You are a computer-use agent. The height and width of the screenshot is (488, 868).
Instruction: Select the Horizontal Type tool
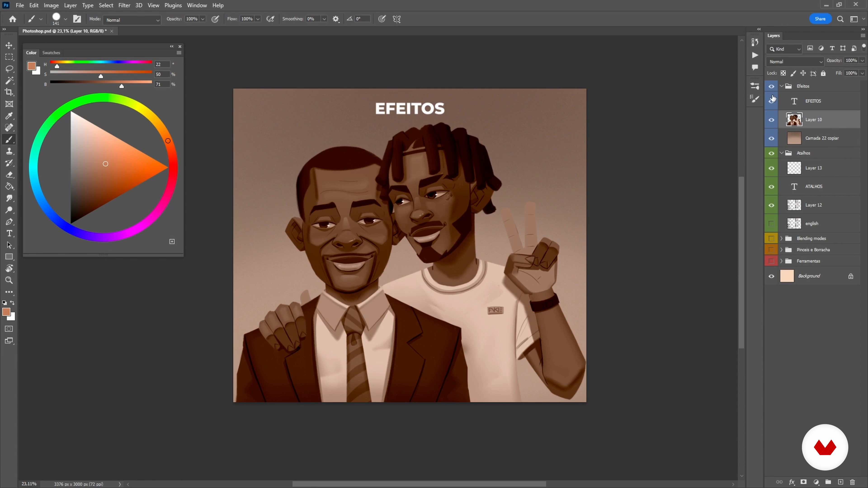[9, 233]
